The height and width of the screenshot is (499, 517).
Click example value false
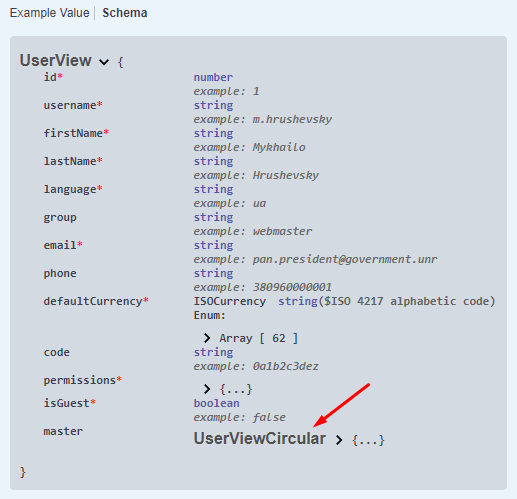[x=269, y=417]
